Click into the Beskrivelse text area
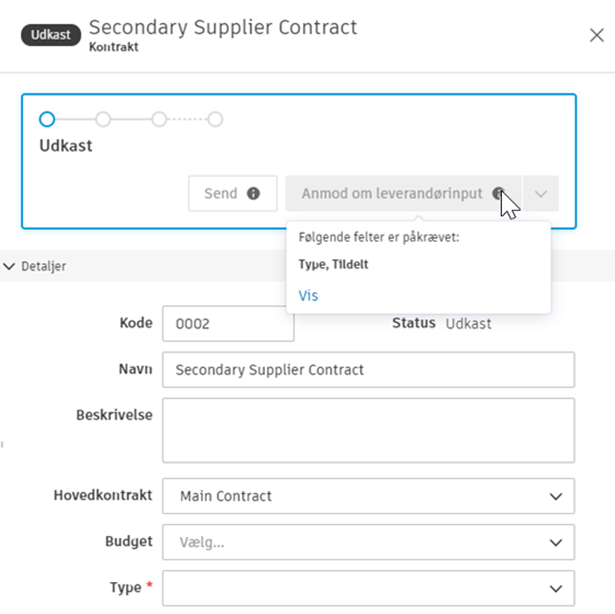615x614 pixels. pos(367,431)
